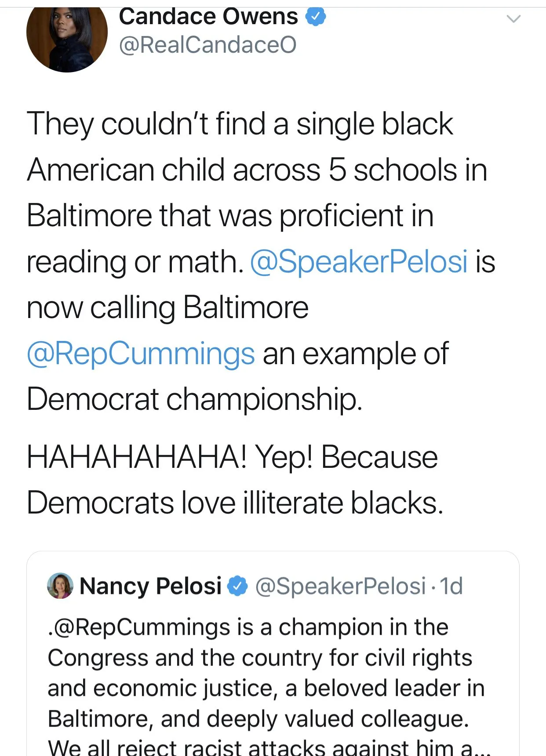Open the @RealCandaceO handle
The image size is (546, 756).
(207, 45)
